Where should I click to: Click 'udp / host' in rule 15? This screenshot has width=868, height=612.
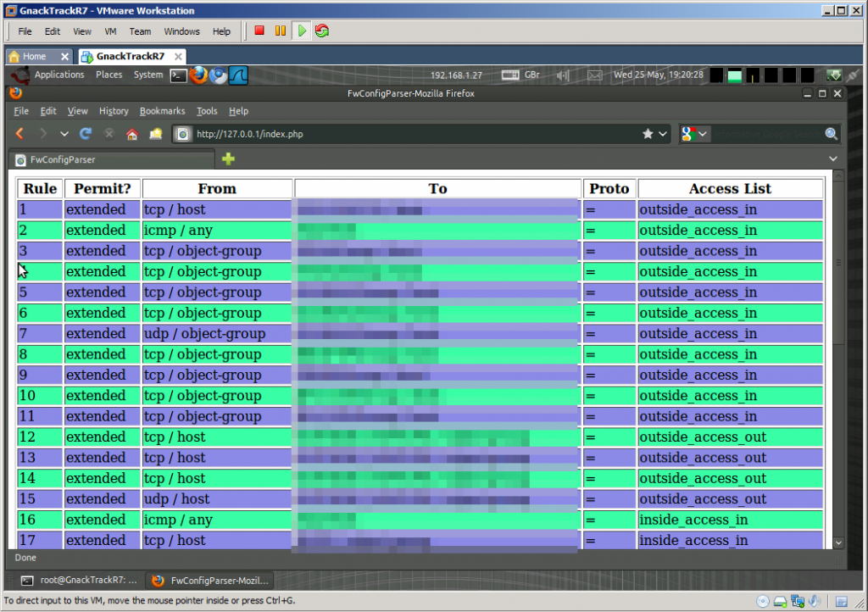176,499
